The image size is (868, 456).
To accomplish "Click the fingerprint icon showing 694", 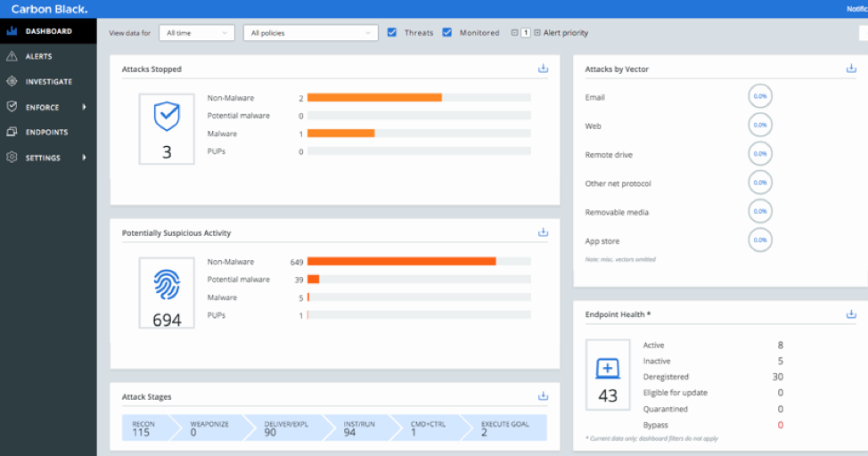I will 167,285.
